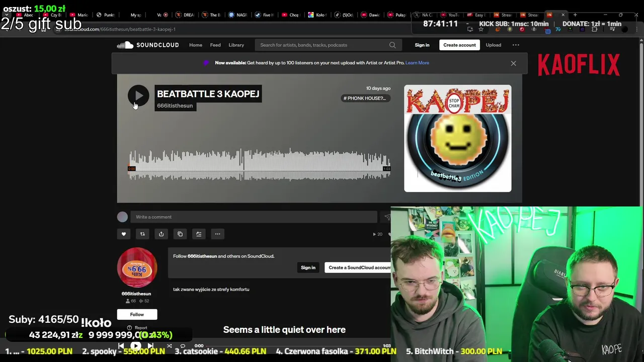View the artist's 66 followers
The height and width of the screenshot is (362, 644).
[131, 301]
